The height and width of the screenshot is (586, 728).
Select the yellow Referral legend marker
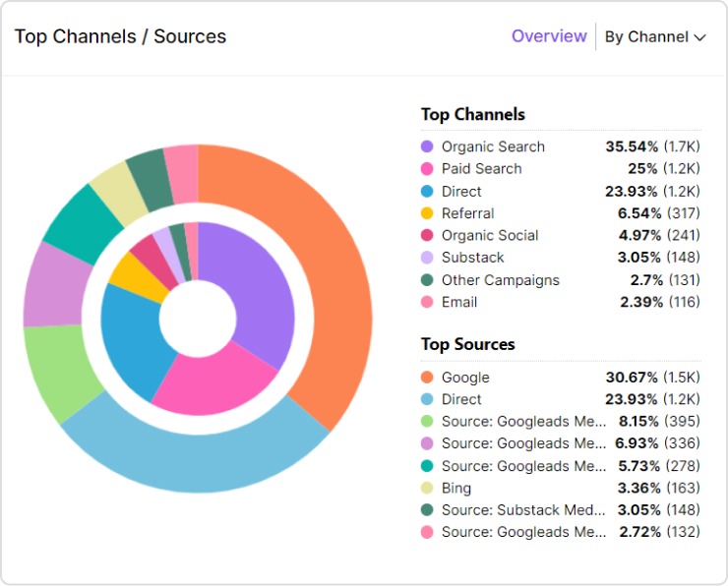tap(427, 213)
